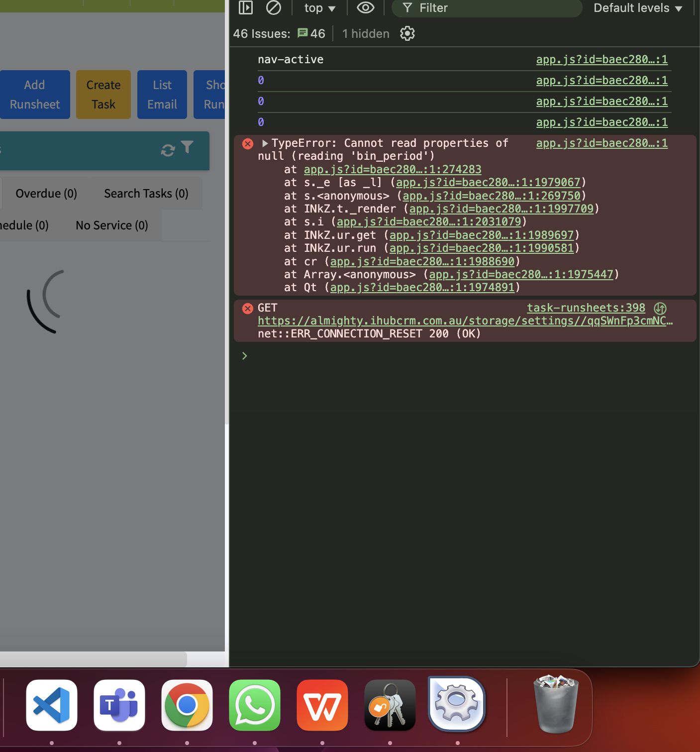Image resolution: width=700 pixels, height=752 pixels.
Task: Click the yellow Create Task button
Action: click(103, 95)
